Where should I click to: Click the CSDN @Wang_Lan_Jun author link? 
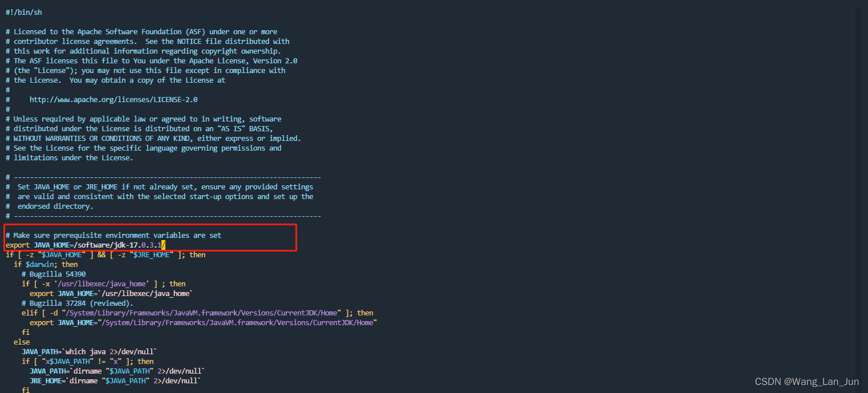pyautogui.click(x=808, y=381)
